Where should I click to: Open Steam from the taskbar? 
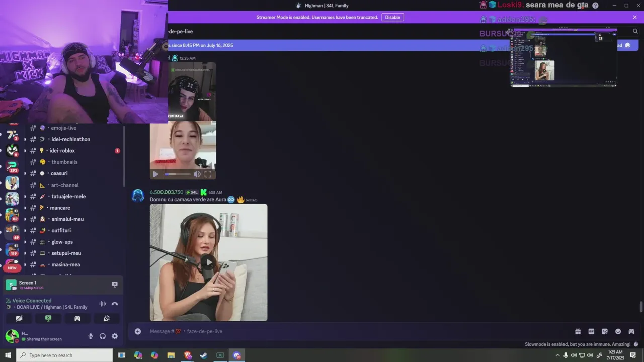204,355
